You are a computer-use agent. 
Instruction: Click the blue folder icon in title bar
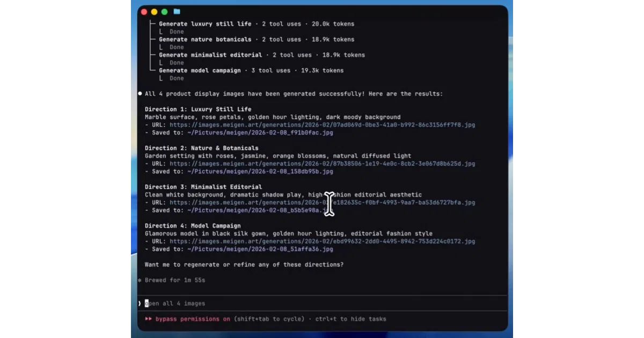[177, 12]
